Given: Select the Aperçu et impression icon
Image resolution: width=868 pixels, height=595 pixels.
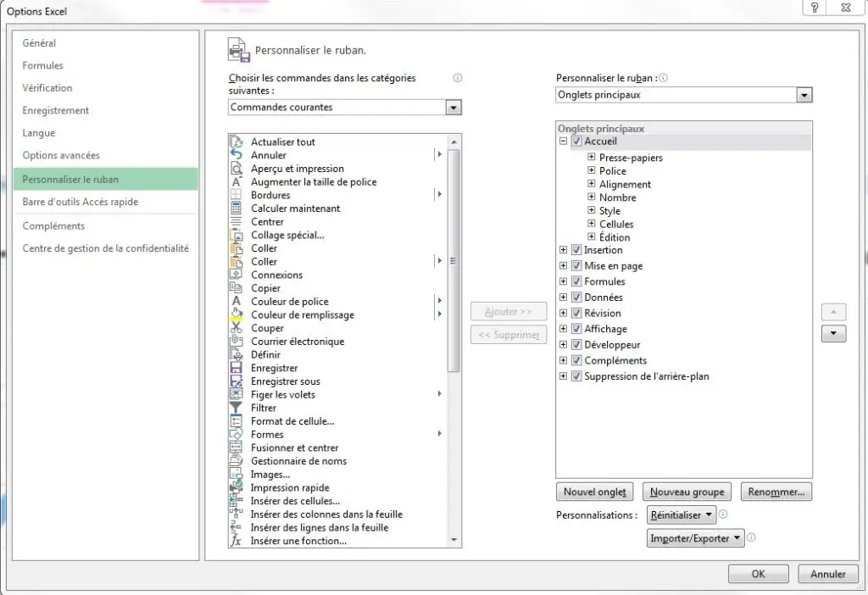Looking at the screenshot, I should click(236, 169).
